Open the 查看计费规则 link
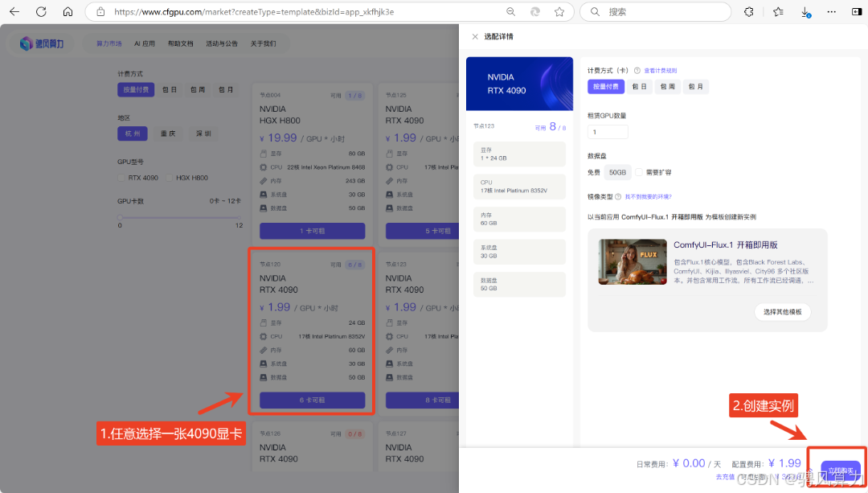This screenshot has width=868, height=493. [661, 70]
